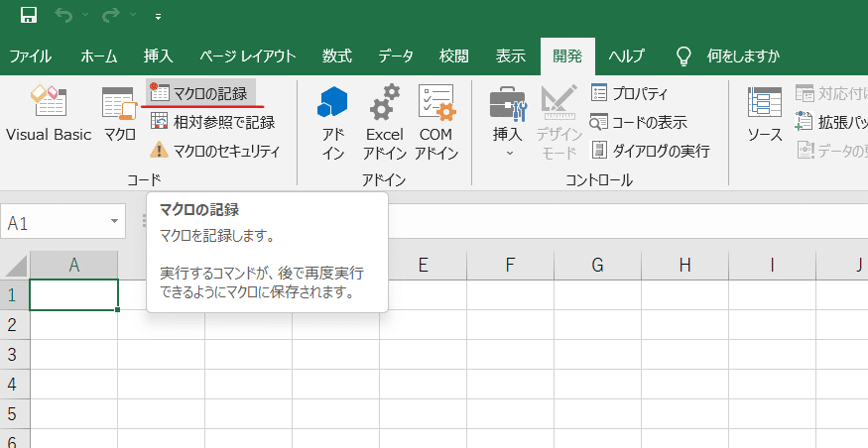Open the マクロ (Macros) list

[x=120, y=114]
